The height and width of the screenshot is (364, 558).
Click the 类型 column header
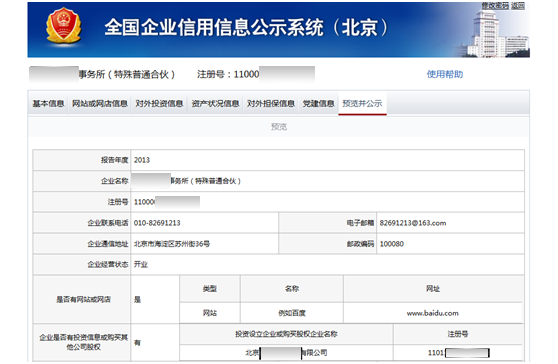click(210, 289)
